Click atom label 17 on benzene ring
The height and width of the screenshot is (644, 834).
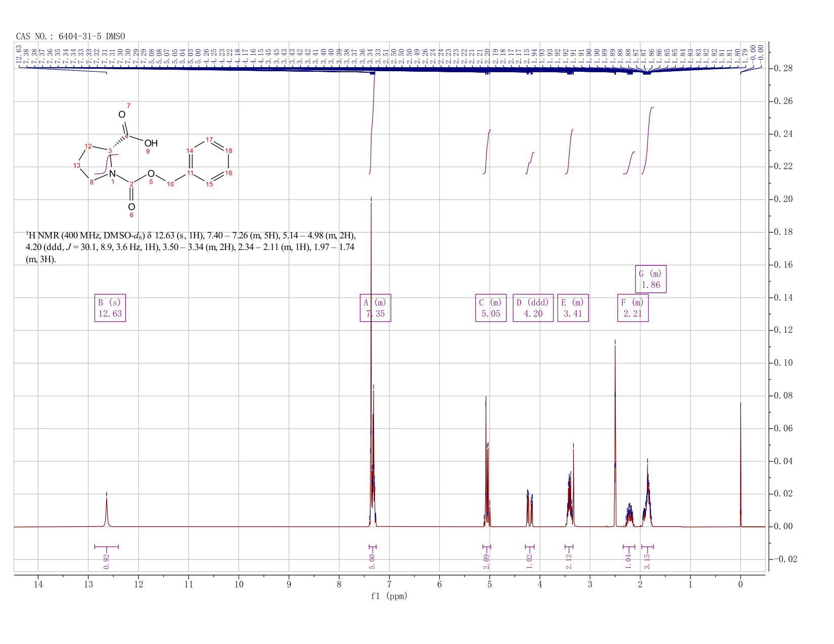209,140
